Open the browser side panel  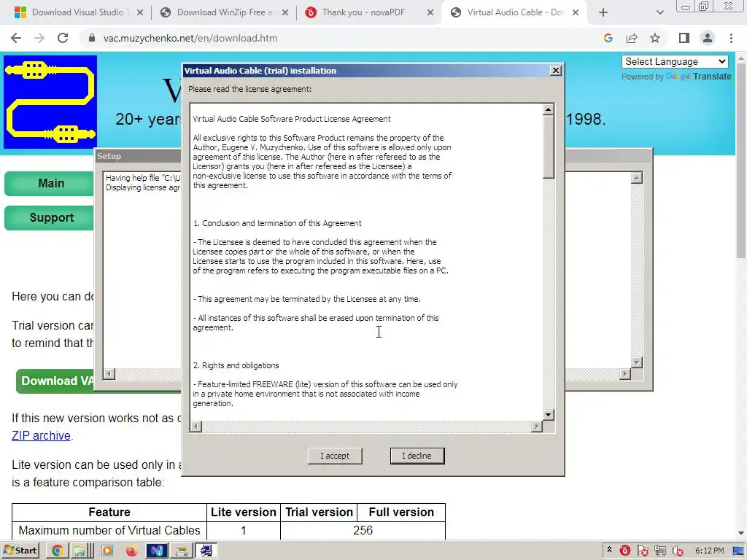tap(684, 38)
